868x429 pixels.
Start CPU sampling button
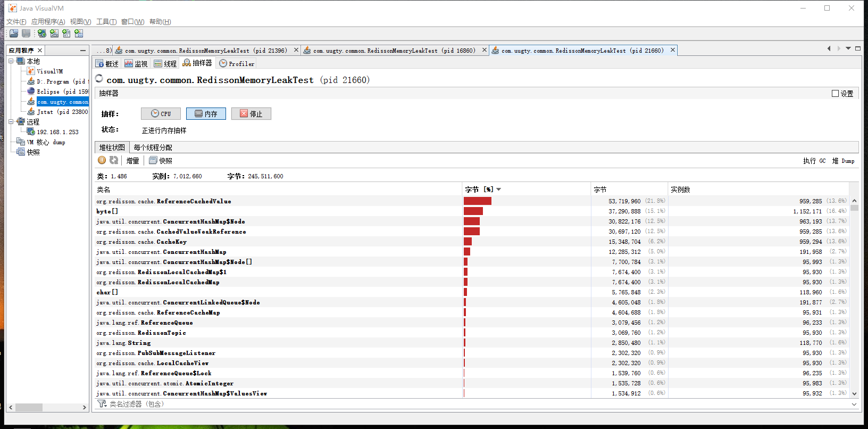tap(161, 113)
